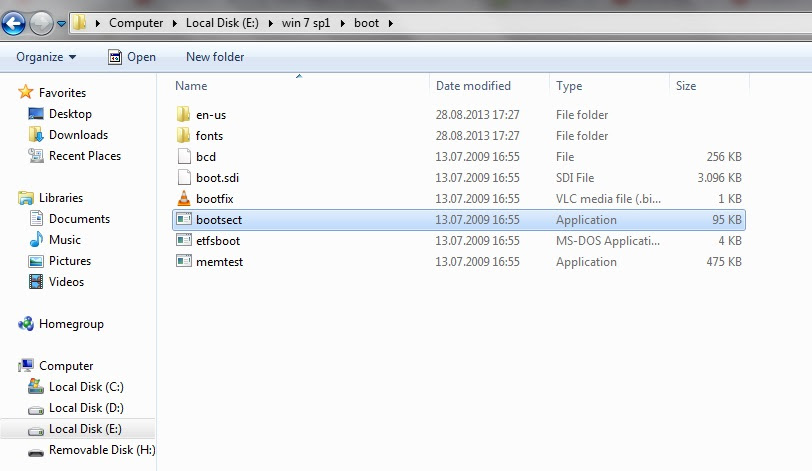
Task: Click the Music note icon
Action: tap(36, 239)
